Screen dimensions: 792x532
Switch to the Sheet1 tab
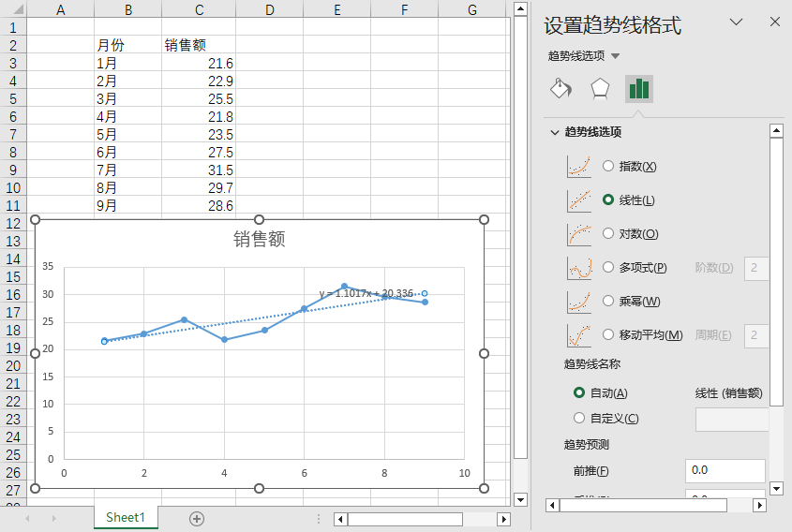pyautogui.click(x=126, y=517)
